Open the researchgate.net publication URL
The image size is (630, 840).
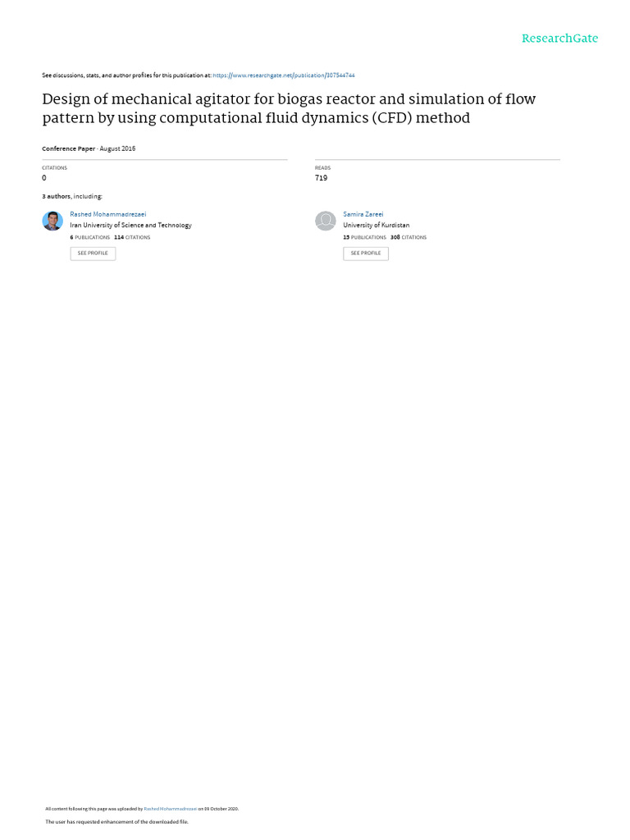coord(284,75)
